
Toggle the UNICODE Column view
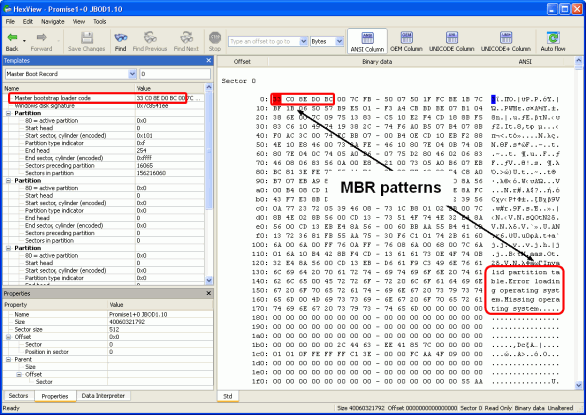pos(451,41)
